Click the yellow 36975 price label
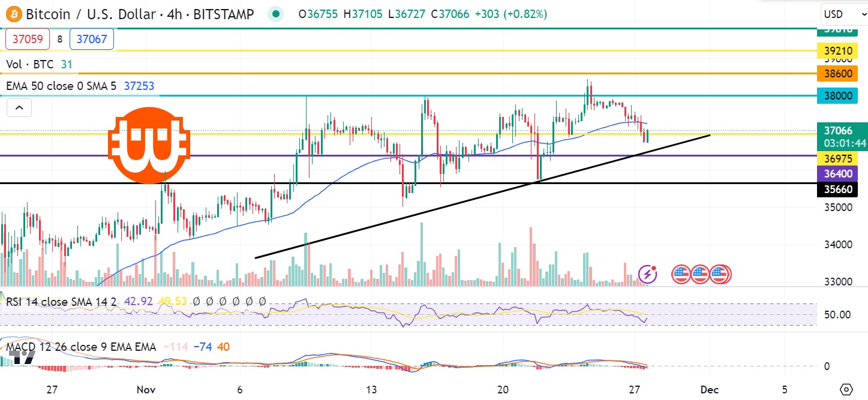The image size is (868, 400). (837, 158)
